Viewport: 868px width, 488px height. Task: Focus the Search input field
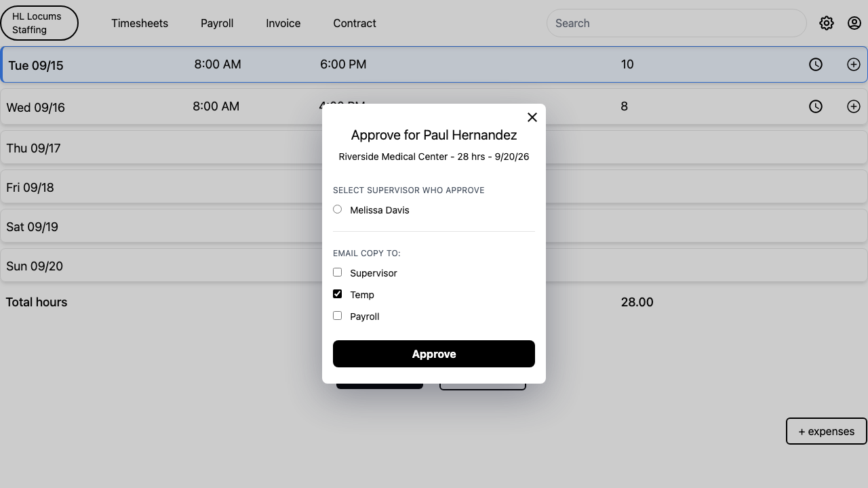(x=676, y=23)
